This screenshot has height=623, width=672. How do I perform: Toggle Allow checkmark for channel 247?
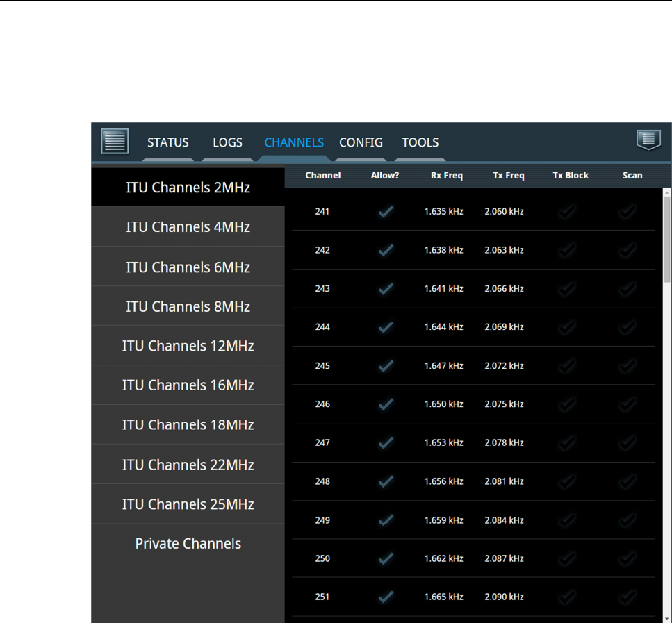coord(386,442)
